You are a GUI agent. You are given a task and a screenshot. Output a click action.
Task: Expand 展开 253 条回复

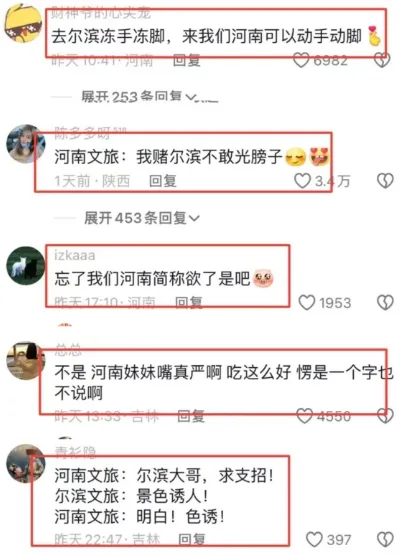[x=139, y=96]
